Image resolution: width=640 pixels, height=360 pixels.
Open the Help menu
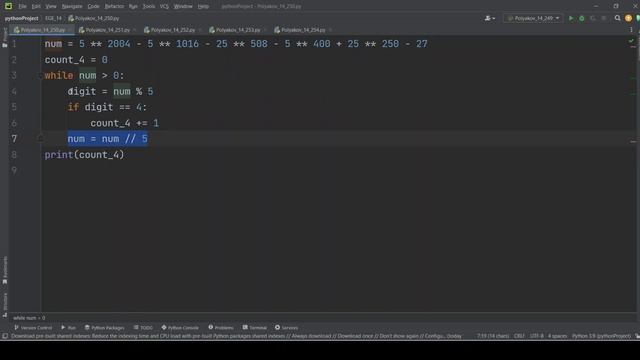203,6
